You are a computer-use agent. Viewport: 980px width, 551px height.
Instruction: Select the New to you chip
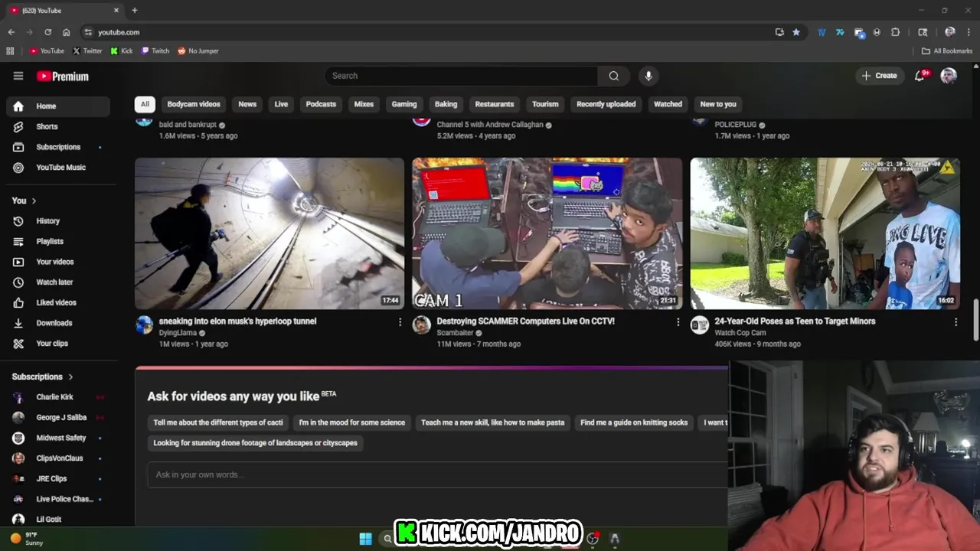click(x=718, y=104)
